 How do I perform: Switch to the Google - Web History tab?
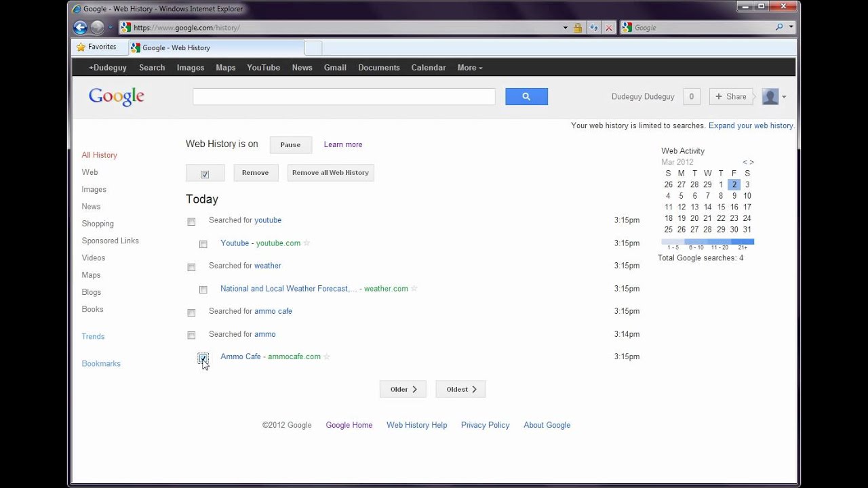coord(216,47)
